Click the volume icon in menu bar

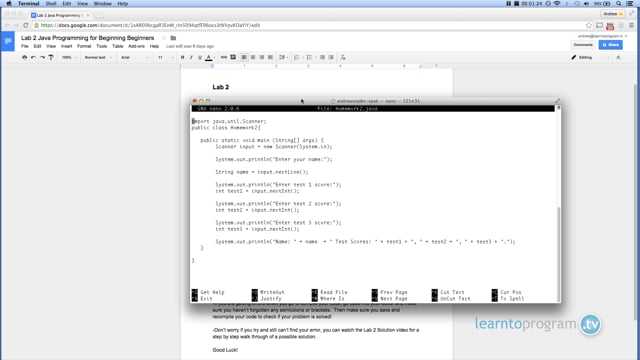(587, 4)
